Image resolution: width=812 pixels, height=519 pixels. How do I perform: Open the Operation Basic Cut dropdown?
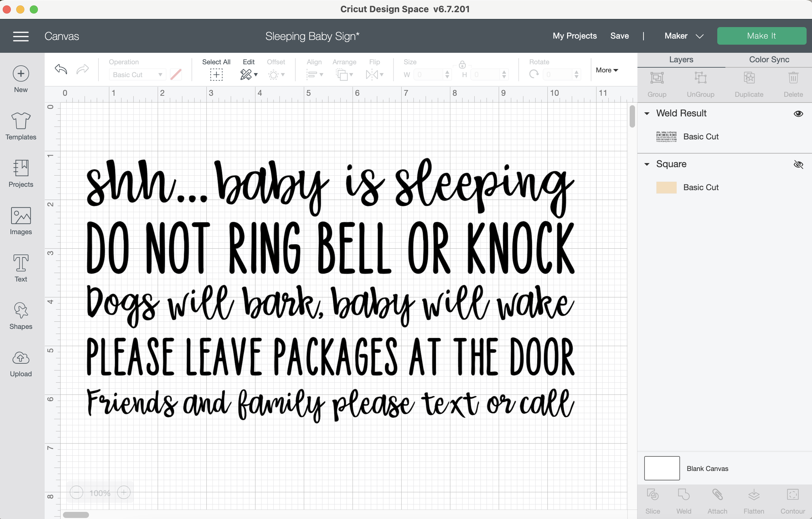click(137, 74)
